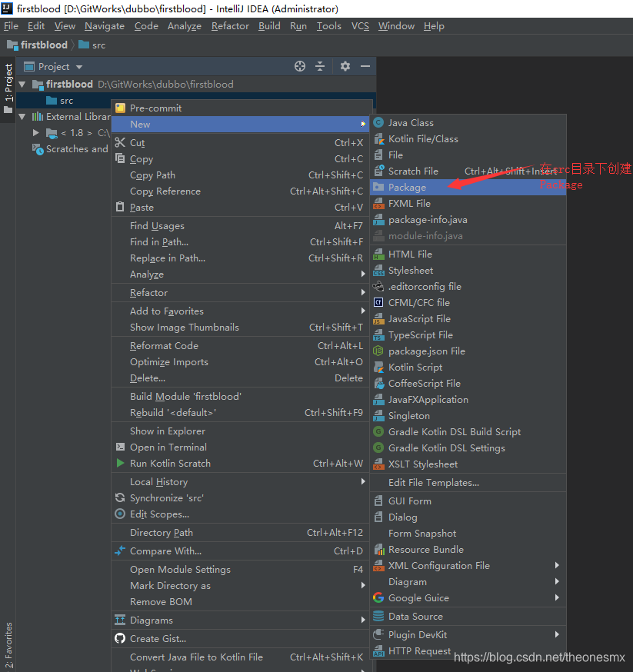Select Synchronize 'src' entry

tap(240, 497)
